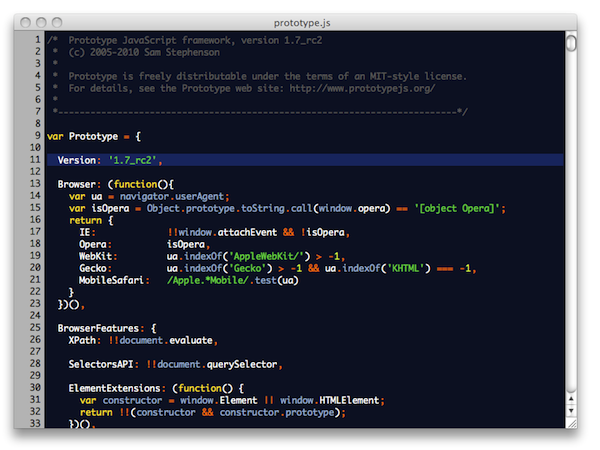Click the http://www.prototypejs.org/ URL in comment
Viewport: 600px width, 450px height.
point(362,88)
